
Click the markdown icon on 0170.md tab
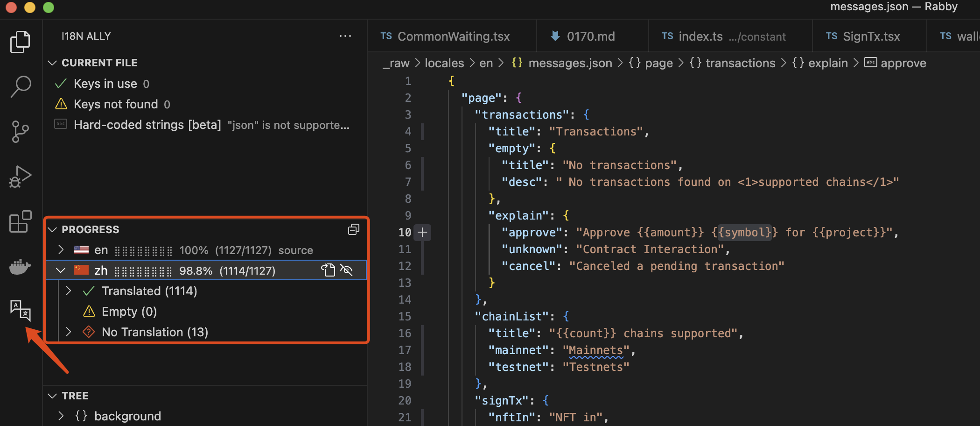click(555, 36)
